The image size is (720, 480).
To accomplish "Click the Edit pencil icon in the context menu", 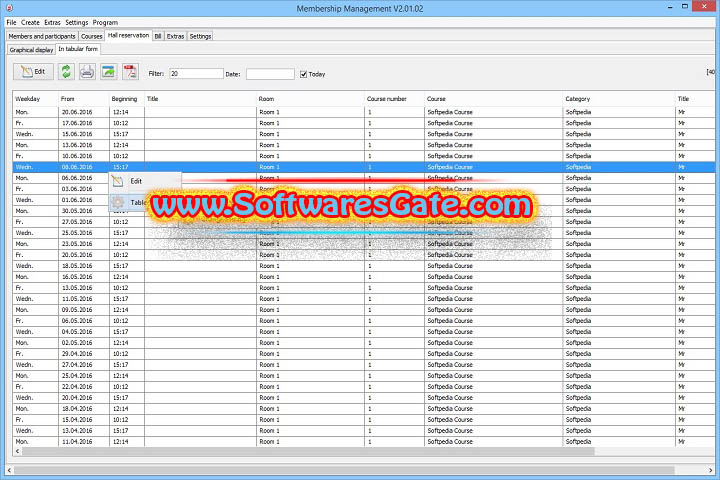I will [x=118, y=181].
